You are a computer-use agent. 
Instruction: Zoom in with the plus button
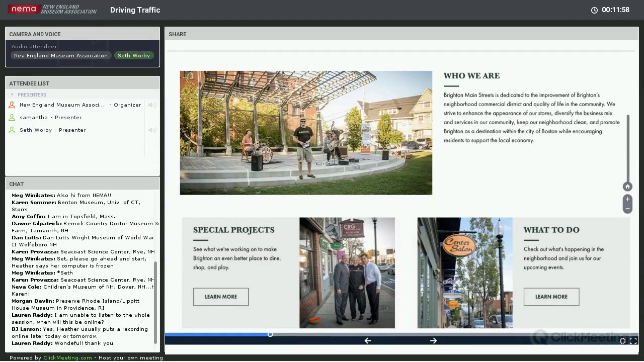tap(627, 199)
